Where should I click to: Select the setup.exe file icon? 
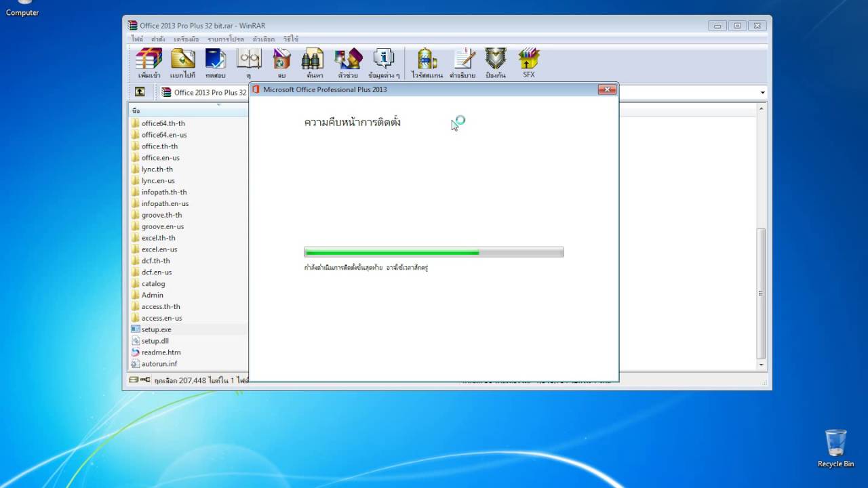tap(136, 329)
